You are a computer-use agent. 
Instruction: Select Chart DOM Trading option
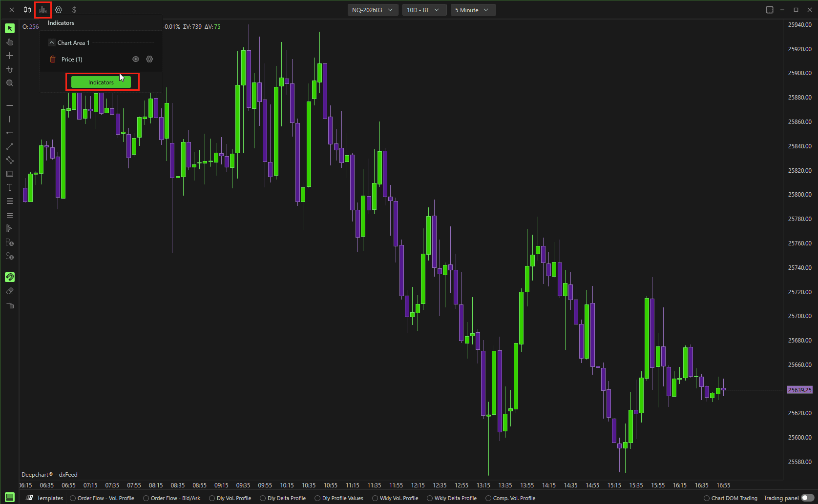[x=731, y=498]
